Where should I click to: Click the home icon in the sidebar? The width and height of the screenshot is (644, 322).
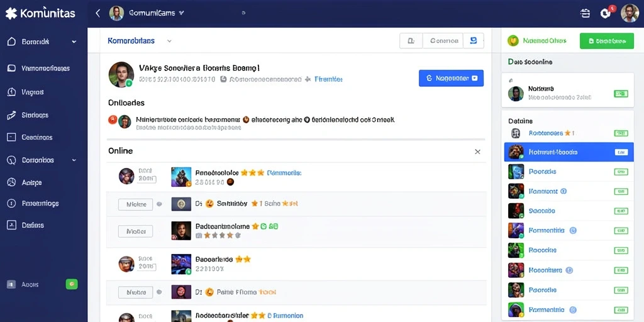click(x=11, y=42)
